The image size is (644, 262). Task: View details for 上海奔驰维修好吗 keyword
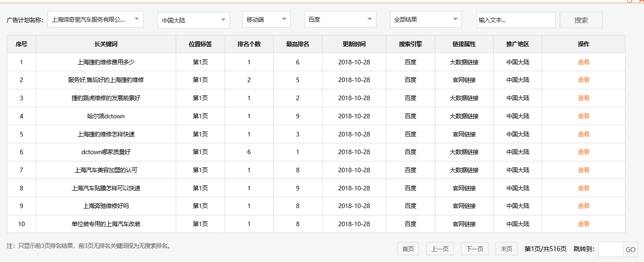[x=583, y=206]
